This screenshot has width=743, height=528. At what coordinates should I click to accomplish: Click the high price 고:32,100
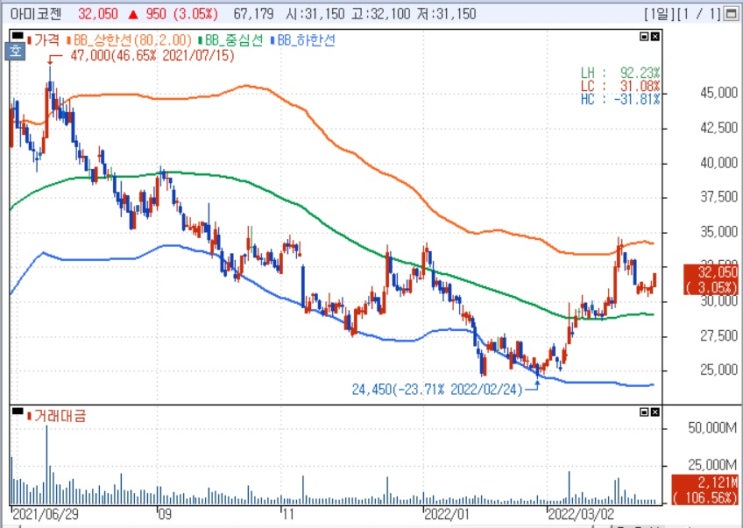(x=381, y=14)
